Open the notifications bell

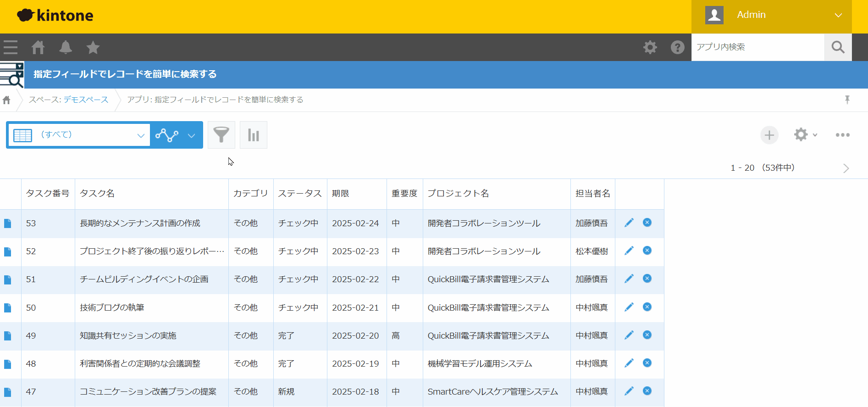click(66, 47)
